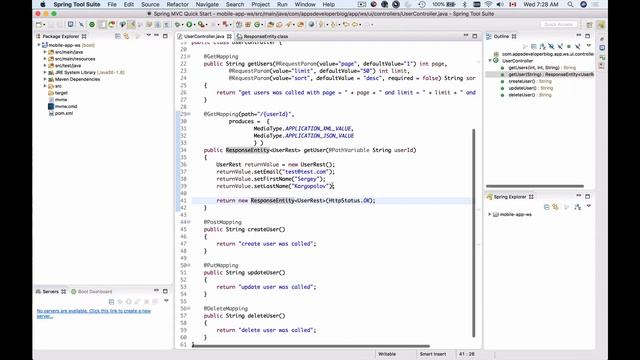Expand mobile-app-ws in Spring Explorer
Viewport: 640px width, 360px height.
[x=490, y=214]
